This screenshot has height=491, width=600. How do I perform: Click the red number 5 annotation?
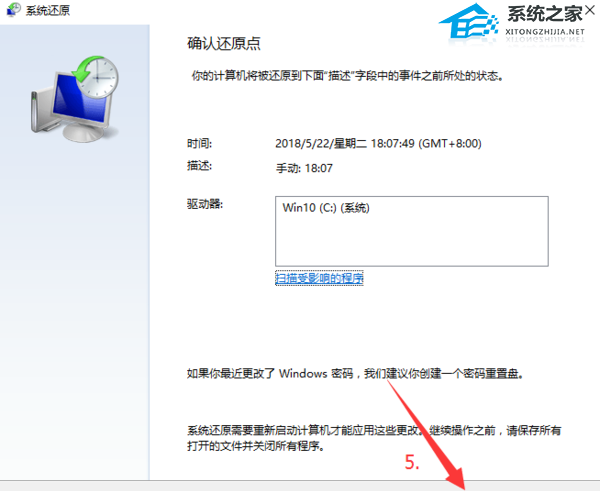412,462
